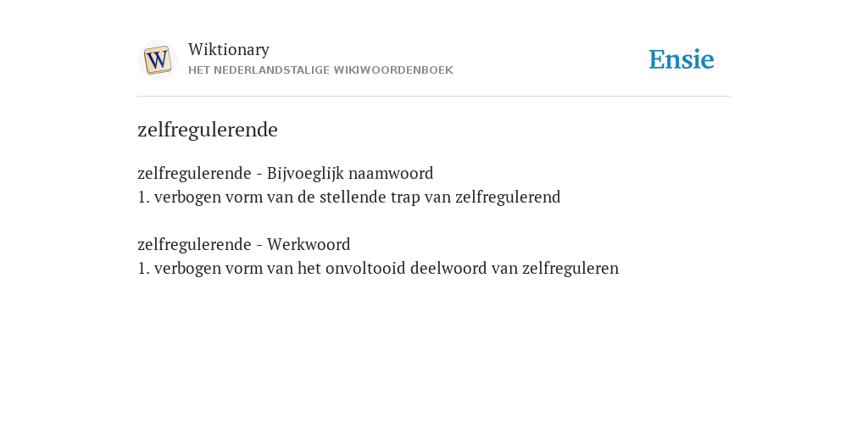Click the Bijvoeglijk naamwoord label
The width and height of the screenshot is (868, 434).
[350, 174]
